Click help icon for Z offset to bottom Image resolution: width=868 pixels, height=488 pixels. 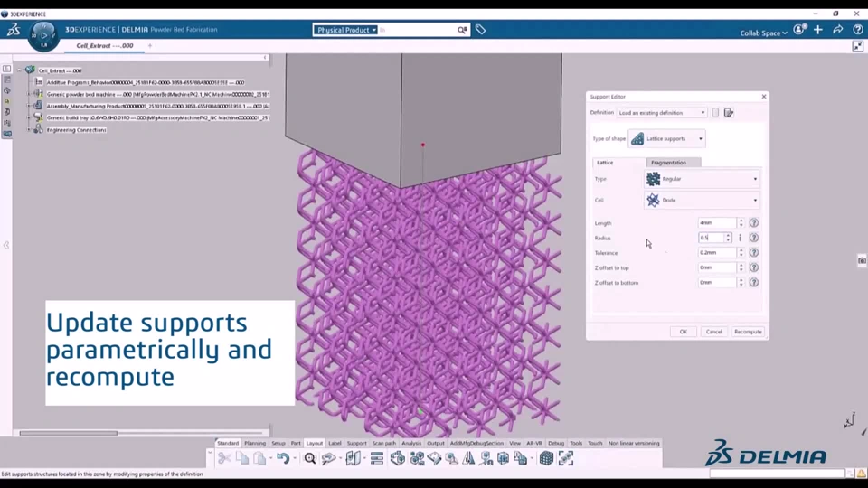coord(754,283)
